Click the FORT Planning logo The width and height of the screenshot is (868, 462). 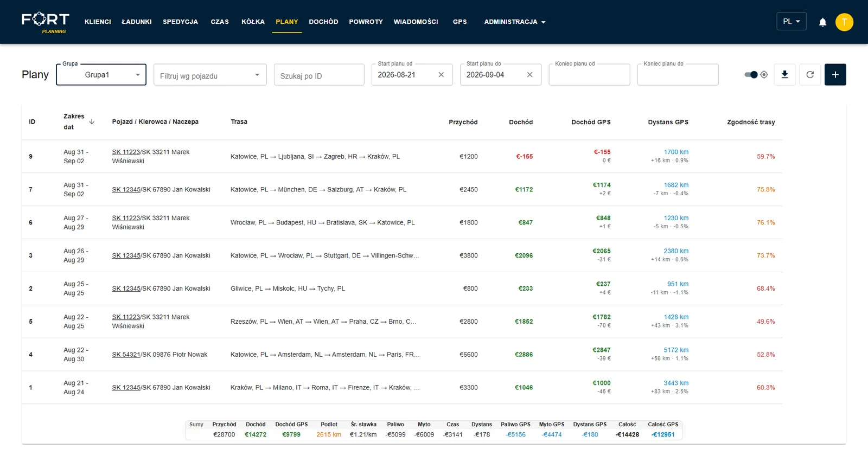(45, 22)
